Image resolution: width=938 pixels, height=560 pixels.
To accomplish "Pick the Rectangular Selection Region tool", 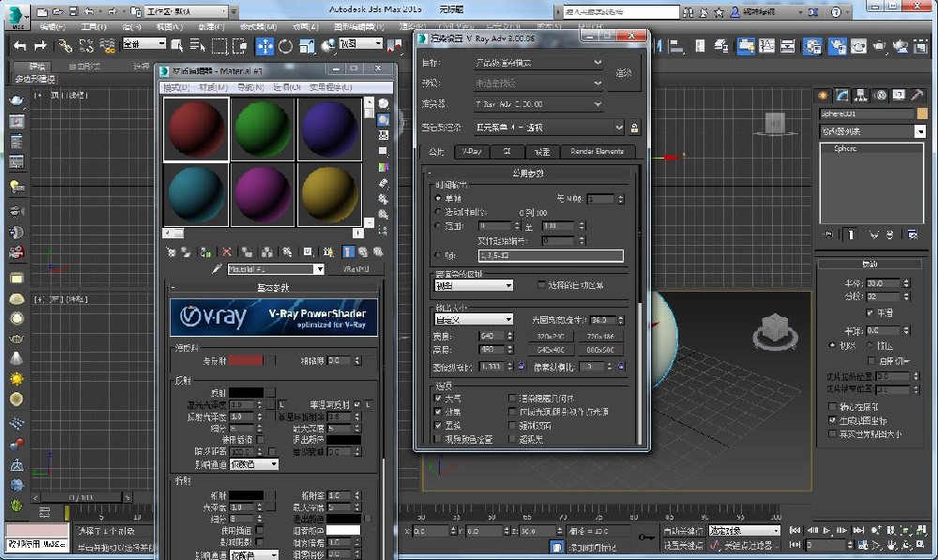I will [x=219, y=46].
